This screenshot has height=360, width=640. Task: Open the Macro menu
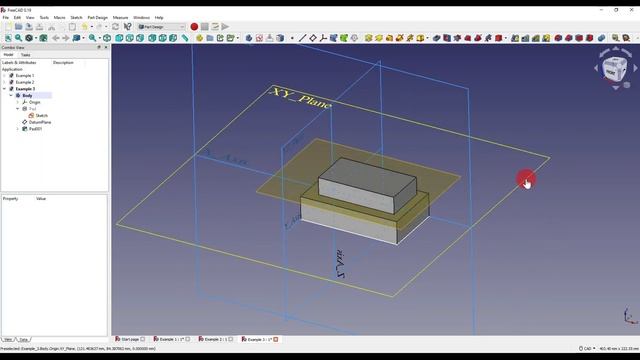[59, 18]
